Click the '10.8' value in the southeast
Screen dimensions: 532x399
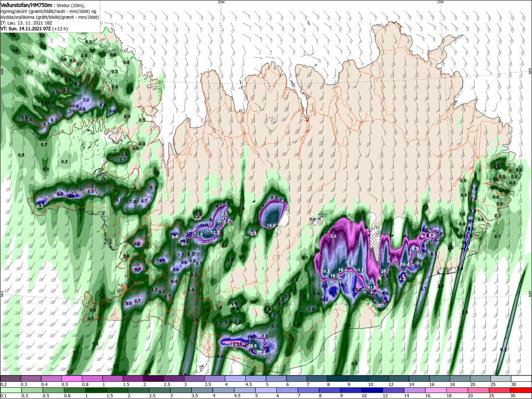click(424, 230)
